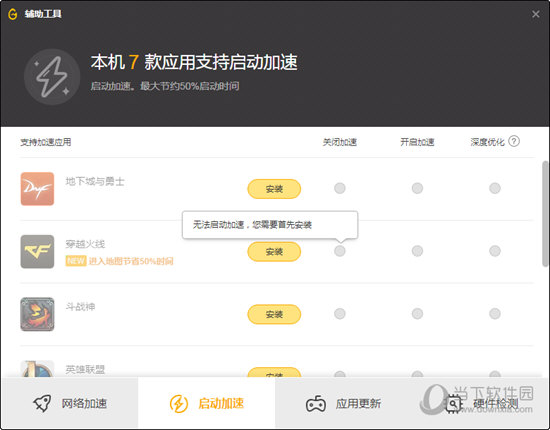
Task: Select 开启加速 for 斗战神
Action: (x=417, y=314)
